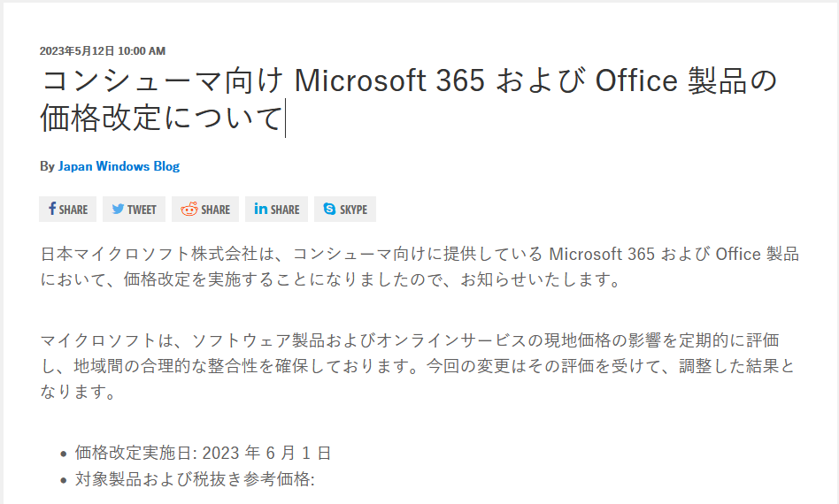Share on Reddit using SHARE button
Screen dimensions: 839x504
click(205, 209)
